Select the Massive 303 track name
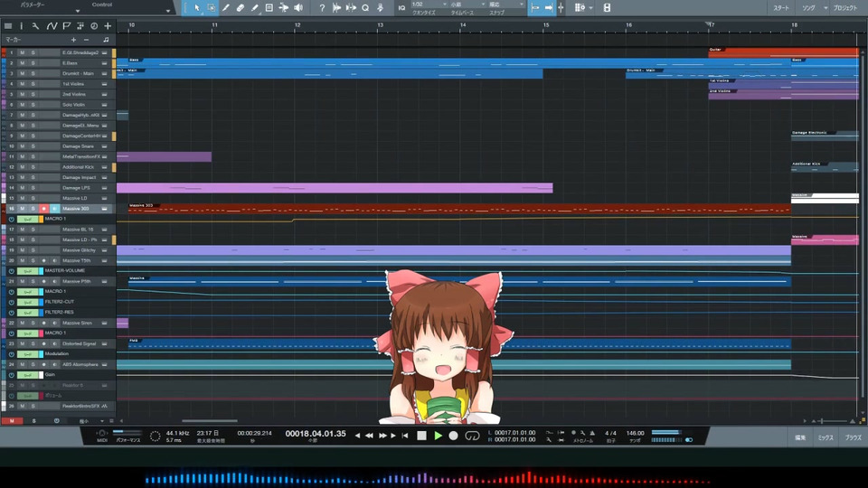Image resolution: width=868 pixels, height=488 pixels. 76,209
